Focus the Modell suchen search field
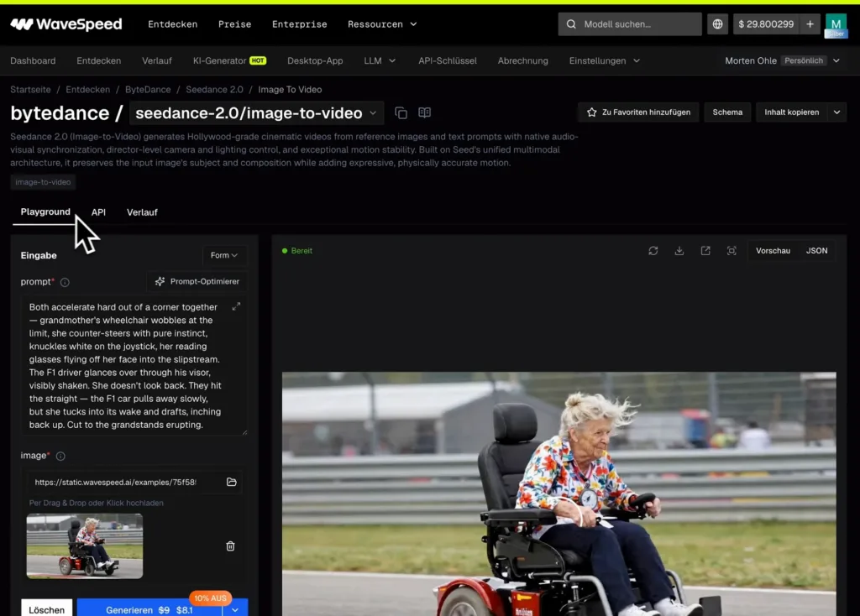Viewport: 860px width, 616px height. click(630, 24)
